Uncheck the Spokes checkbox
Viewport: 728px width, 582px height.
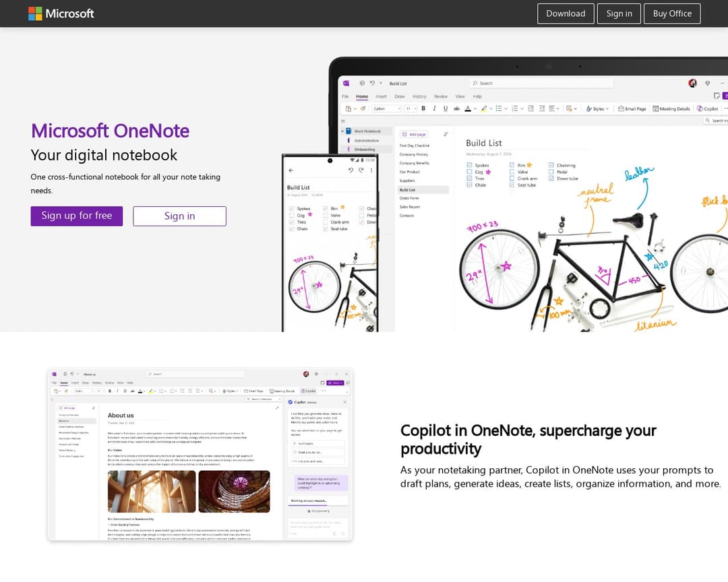pos(469,165)
